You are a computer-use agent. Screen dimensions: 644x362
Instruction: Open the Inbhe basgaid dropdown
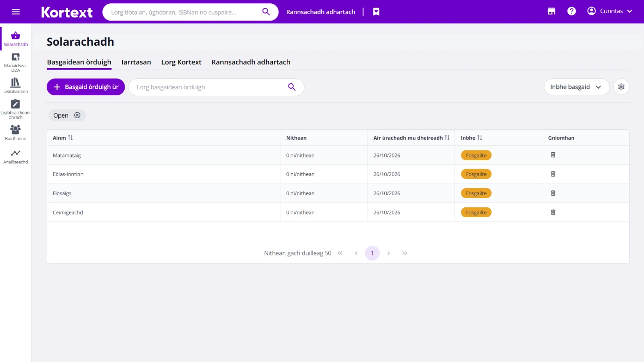coord(577,87)
